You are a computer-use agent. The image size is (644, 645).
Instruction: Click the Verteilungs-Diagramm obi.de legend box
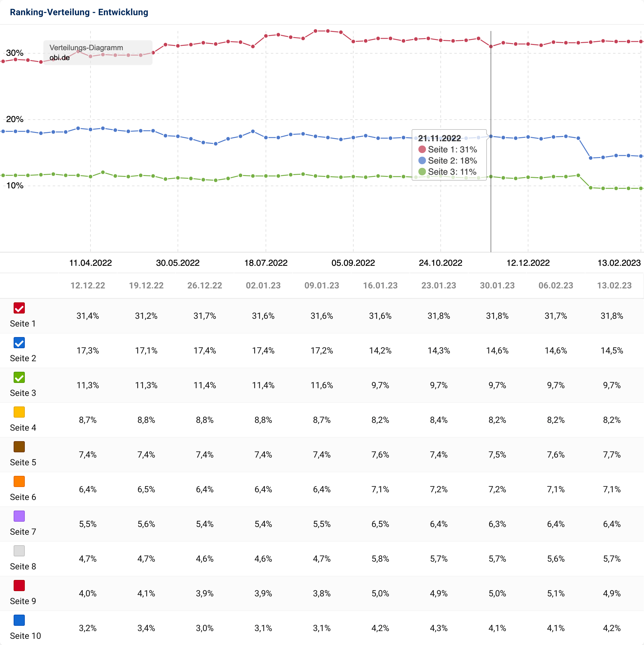pyautogui.click(x=98, y=53)
